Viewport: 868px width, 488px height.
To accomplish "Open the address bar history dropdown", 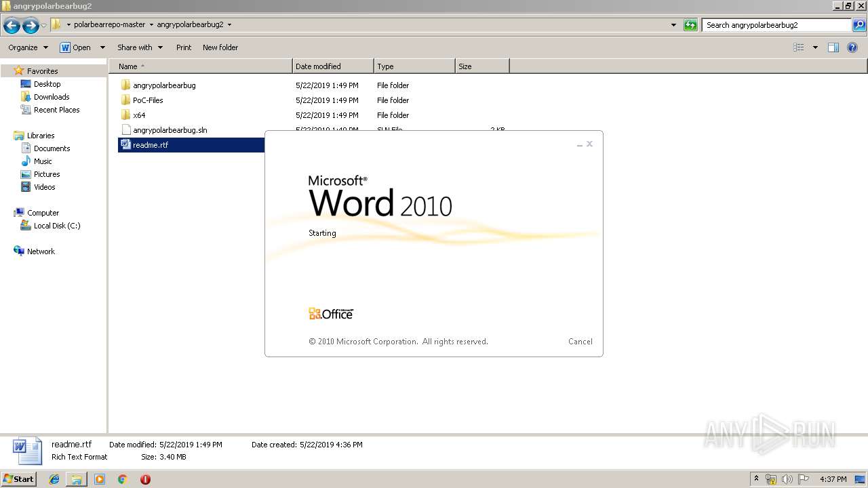I will point(673,25).
